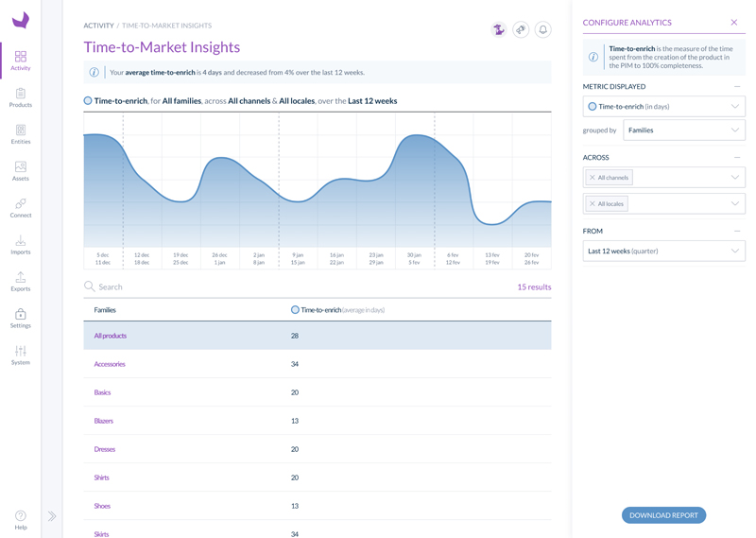Open the Shoes family link
Screen dimensions: 756x538
pos(102,506)
